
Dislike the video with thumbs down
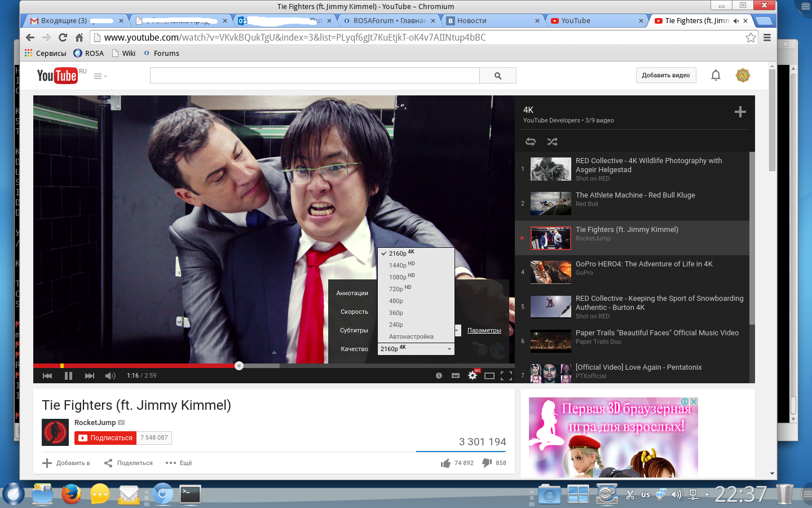(x=495, y=463)
